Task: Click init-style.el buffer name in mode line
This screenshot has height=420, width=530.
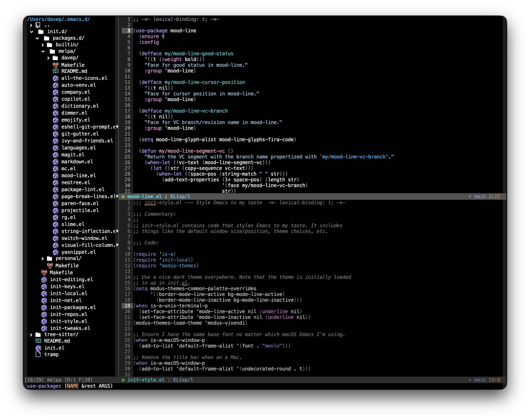Action: coord(146,380)
